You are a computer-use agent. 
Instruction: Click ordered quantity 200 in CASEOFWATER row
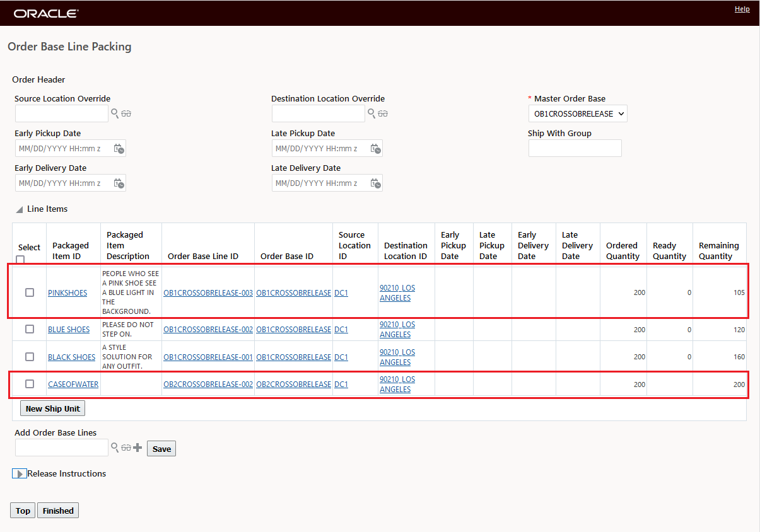(x=640, y=384)
